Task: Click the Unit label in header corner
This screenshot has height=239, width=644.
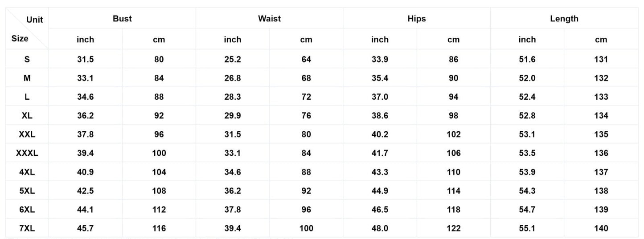Action: coord(35,20)
